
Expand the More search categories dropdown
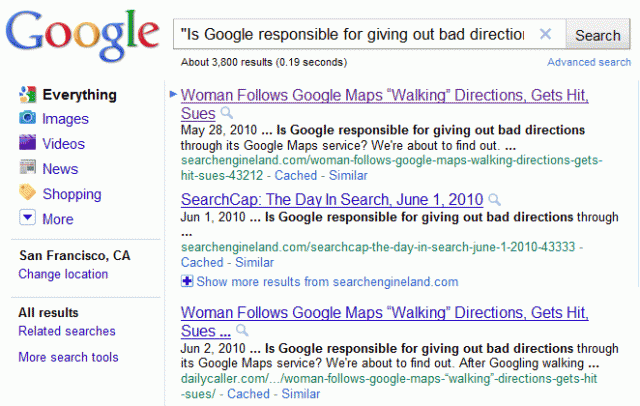27,219
